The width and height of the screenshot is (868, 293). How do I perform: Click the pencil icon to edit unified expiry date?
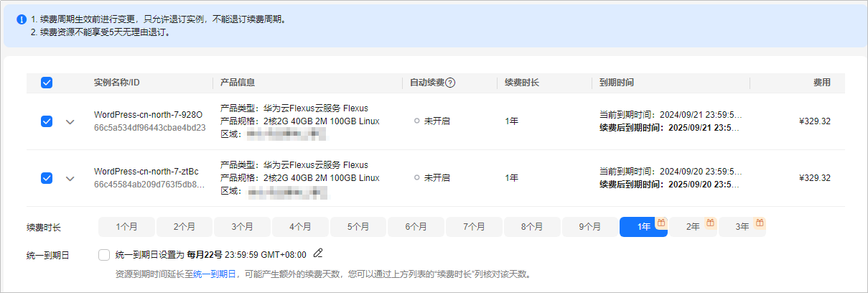(x=318, y=253)
